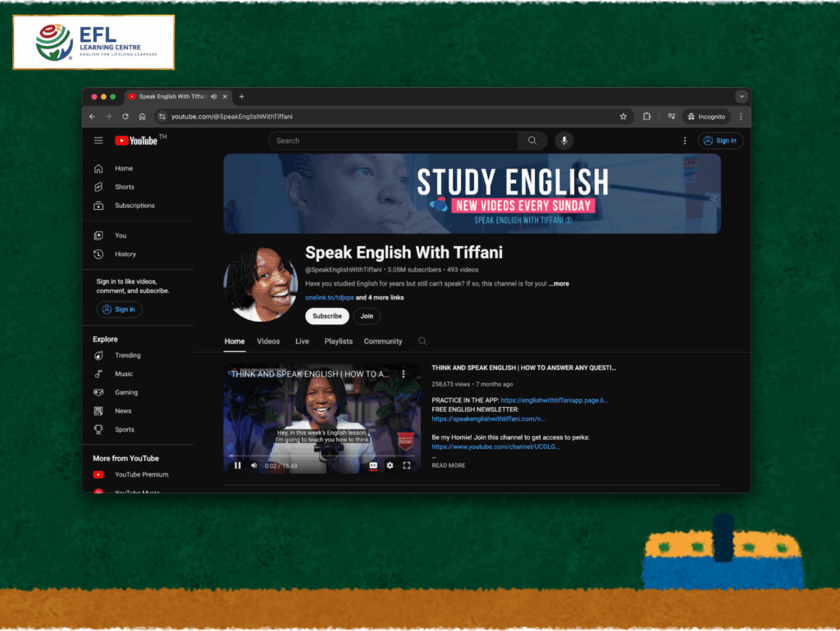Click the Subscribe button

coord(327,316)
